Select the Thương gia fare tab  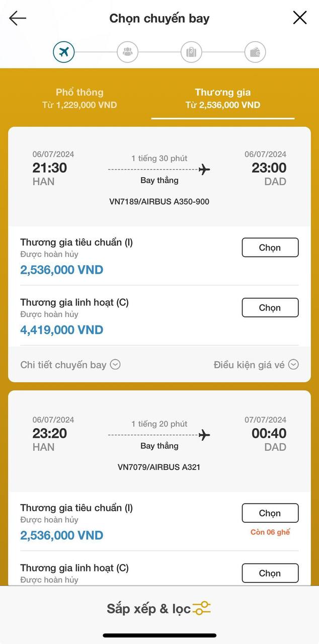click(223, 99)
